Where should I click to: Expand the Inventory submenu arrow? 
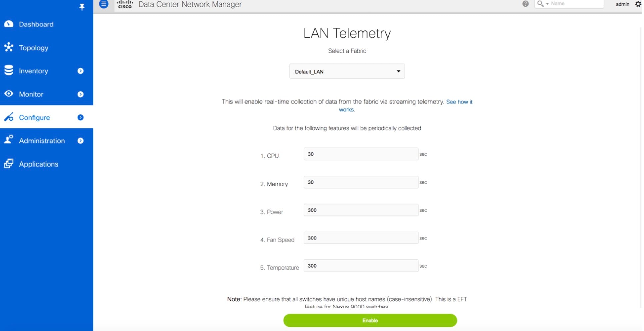(x=80, y=71)
